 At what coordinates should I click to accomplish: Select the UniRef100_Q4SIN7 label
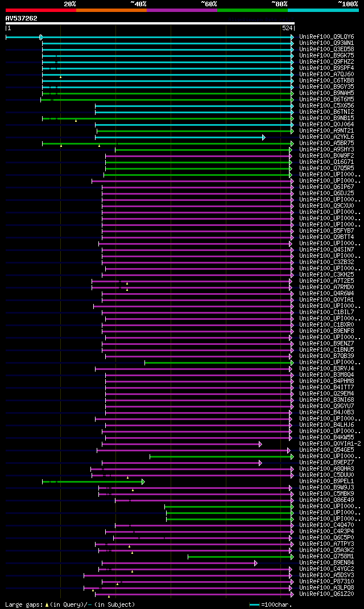(326, 250)
